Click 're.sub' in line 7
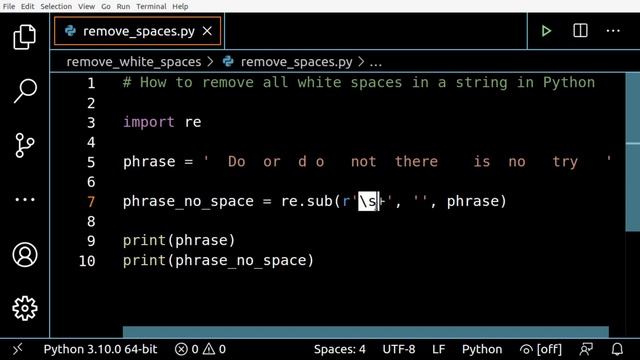This screenshot has width=640, height=360. (307, 201)
